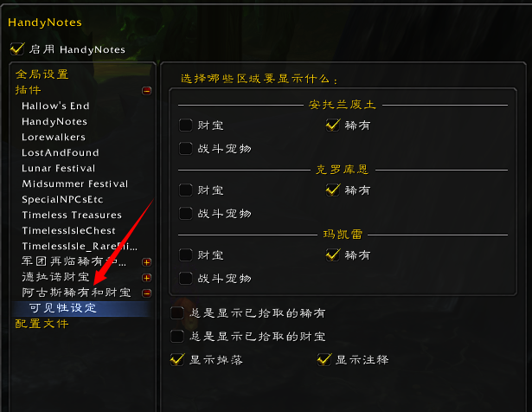Uncheck 稀有 under 克罗库恩

333,190
